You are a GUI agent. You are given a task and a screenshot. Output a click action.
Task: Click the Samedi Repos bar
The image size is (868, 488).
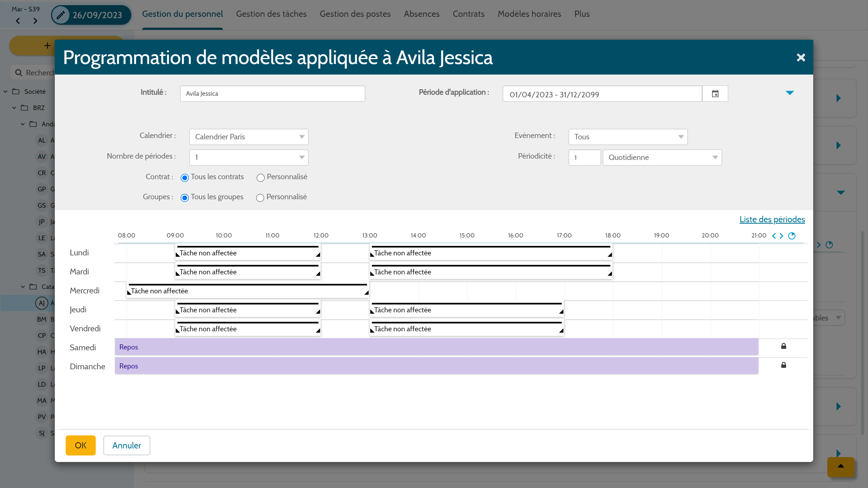pyautogui.click(x=436, y=347)
